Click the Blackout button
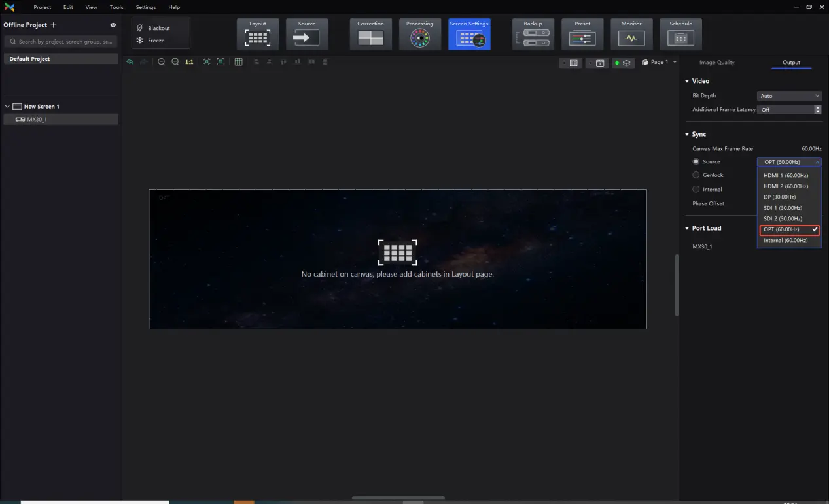Image resolution: width=829 pixels, height=504 pixels. pos(158,29)
